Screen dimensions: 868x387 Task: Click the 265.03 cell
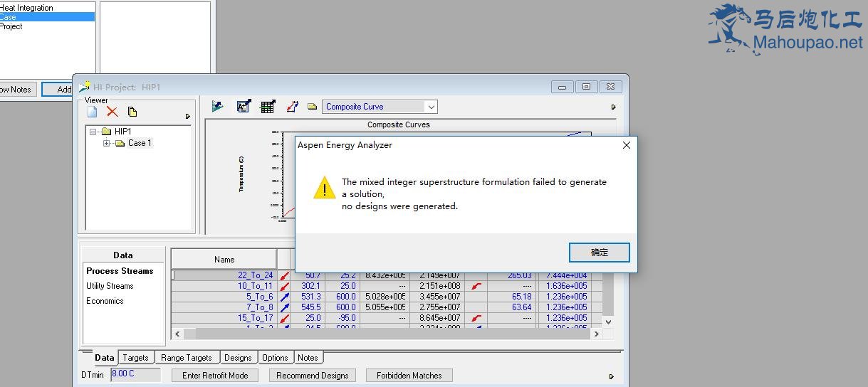click(x=511, y=275)
